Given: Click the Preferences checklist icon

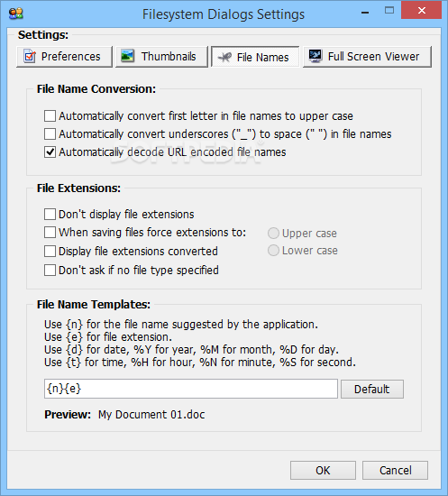Looking at the screenshot, I should pos(30,56).
